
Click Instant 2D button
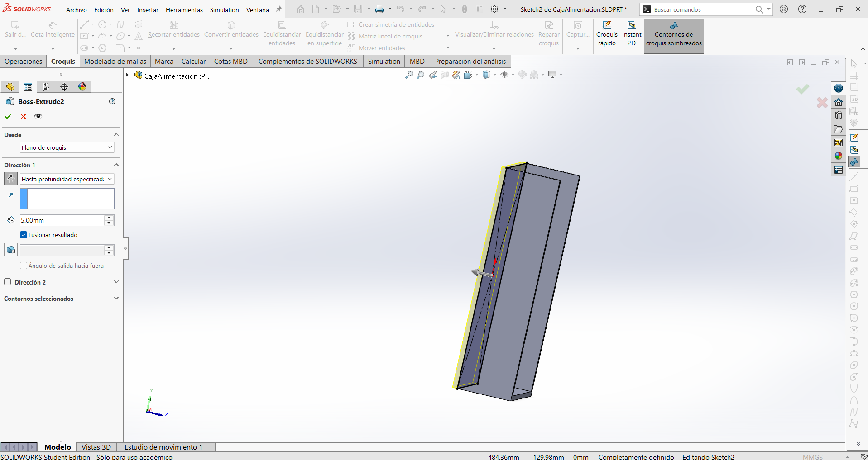click(x=632, y=34)
